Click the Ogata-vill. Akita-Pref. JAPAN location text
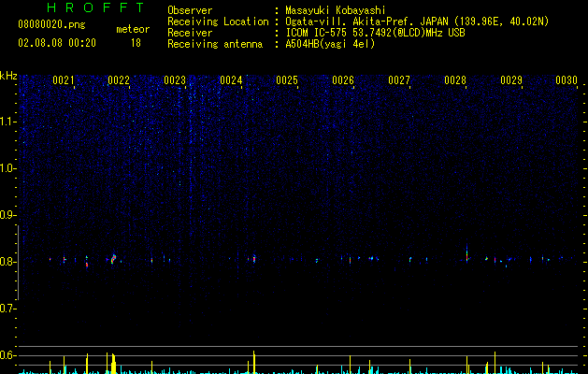Viewport: 588px width, 374px height. coord(417,22)
